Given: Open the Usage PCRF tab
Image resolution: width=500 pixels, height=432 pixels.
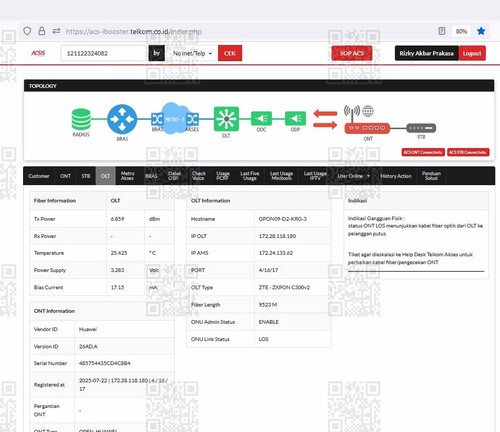Looking at the screenshot, I should (223, 176).
